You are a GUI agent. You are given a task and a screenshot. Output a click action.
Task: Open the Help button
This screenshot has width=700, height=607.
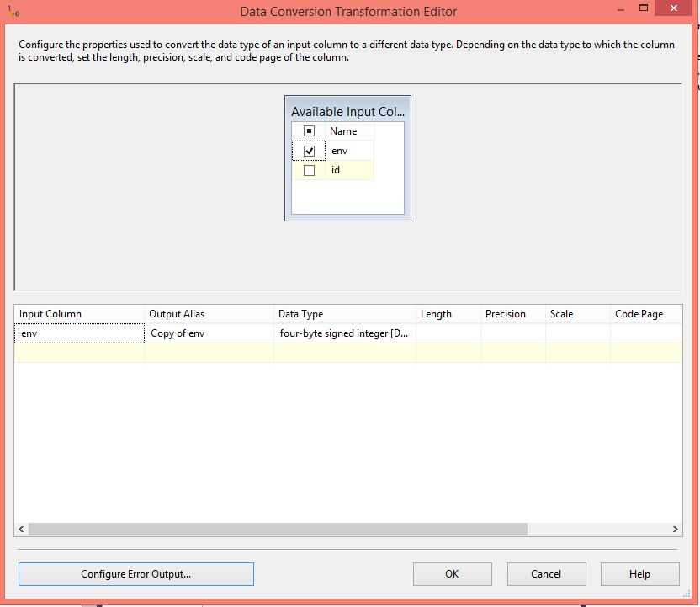(x=639, y=574)
